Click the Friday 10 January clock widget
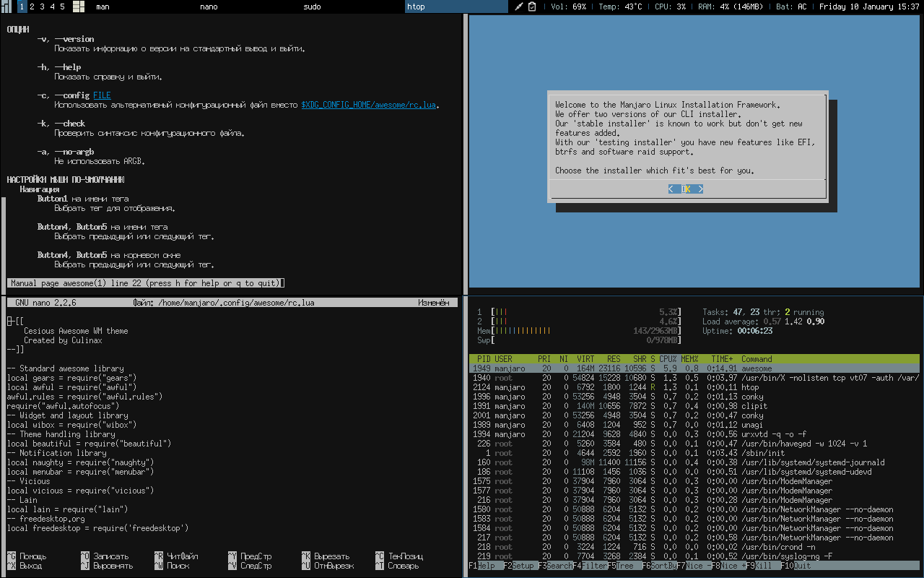Image resolution: width=924 pixels, height=578 pixels. (869, 7)
